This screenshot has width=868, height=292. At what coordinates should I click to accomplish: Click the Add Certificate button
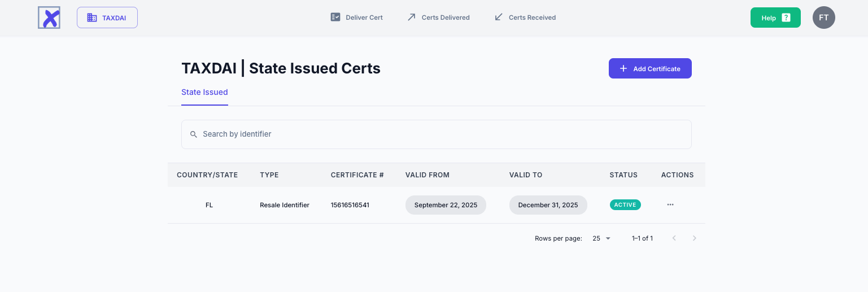(x=649, y=68)
